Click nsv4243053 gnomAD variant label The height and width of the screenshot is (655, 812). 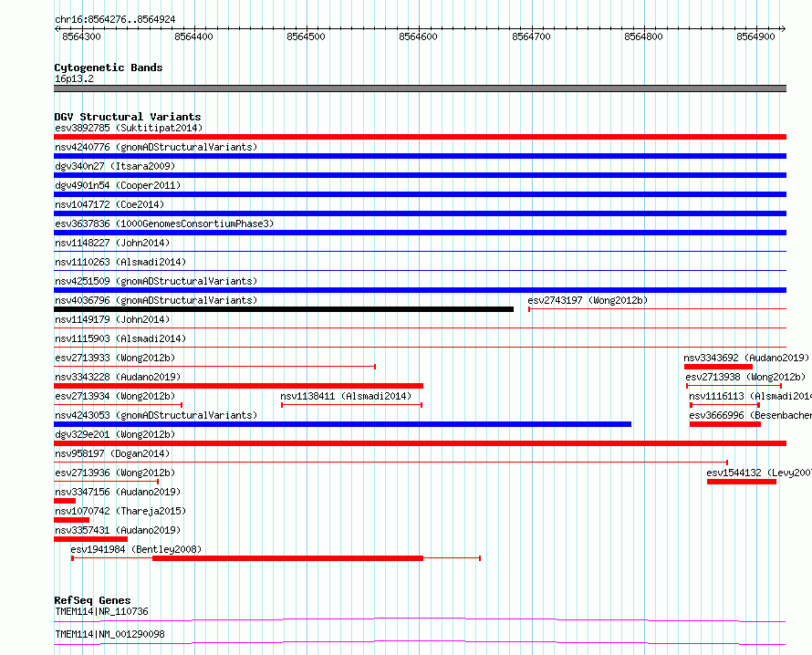pyautogui.click(x=156, y=415)
